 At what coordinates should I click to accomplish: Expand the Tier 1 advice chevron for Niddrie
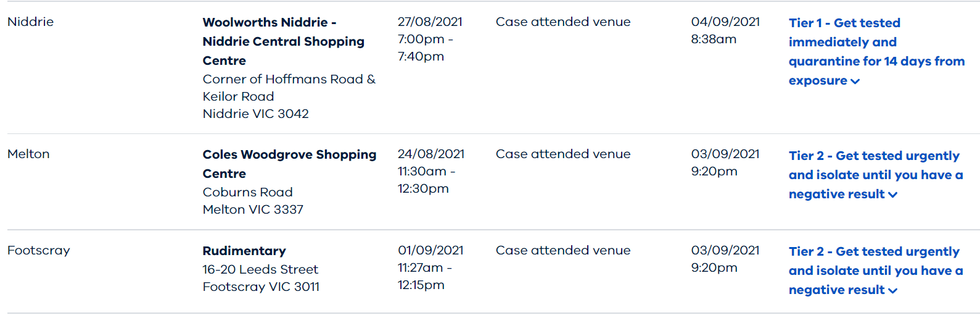(855, 82)
